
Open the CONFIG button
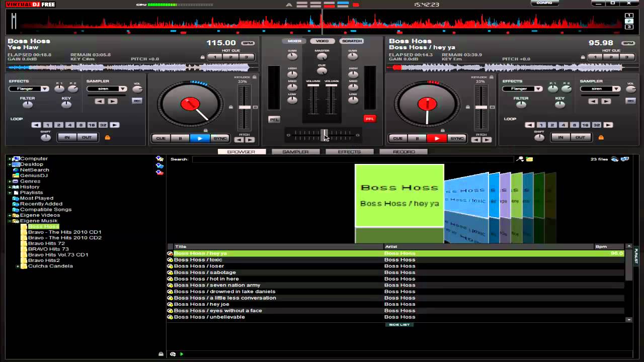(544, 3)
